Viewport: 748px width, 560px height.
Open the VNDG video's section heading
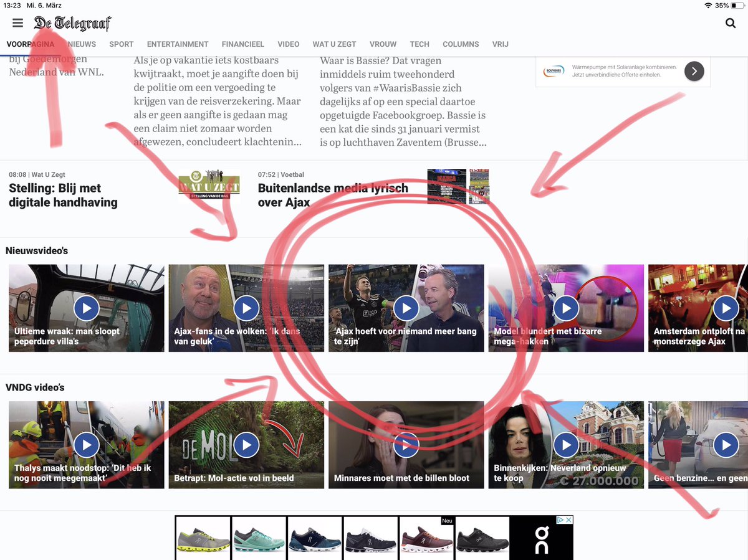point(35,387)
